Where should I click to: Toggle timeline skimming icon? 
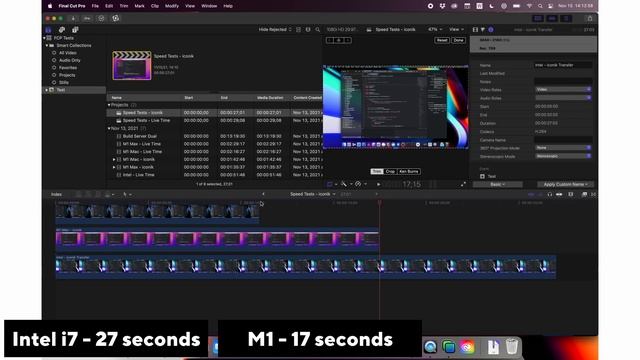tap(531, 194)
